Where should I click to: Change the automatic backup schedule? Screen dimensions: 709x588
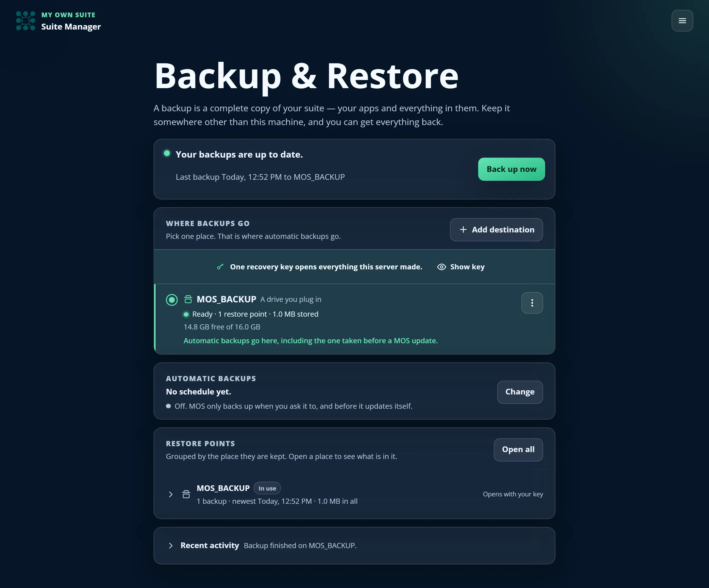click(520, 392)
